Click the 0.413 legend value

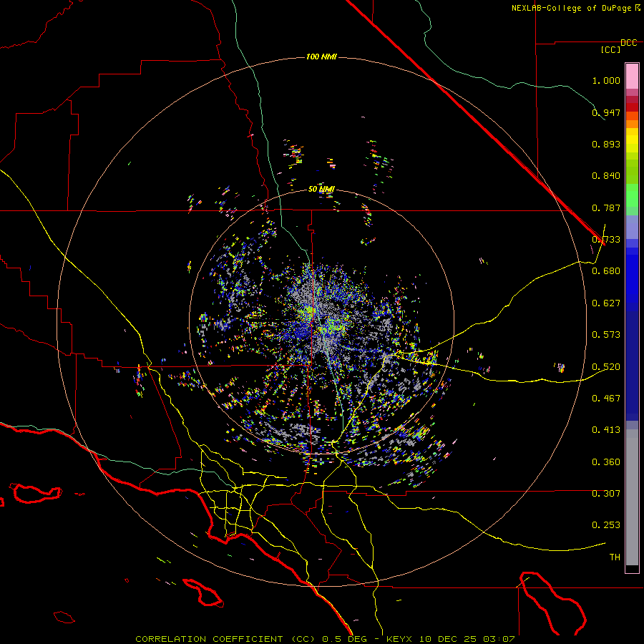[x=606, y=430]
